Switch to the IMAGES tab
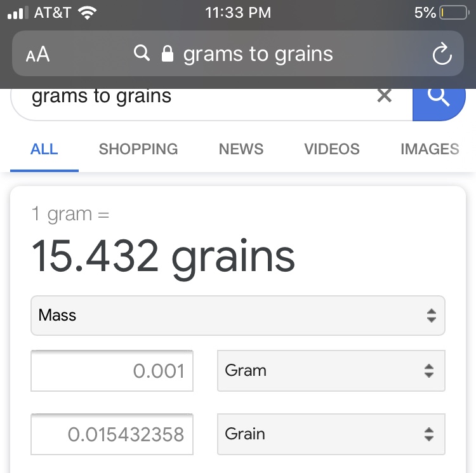The width and height of the screenshot is (476, 473). tap(430, 149)
